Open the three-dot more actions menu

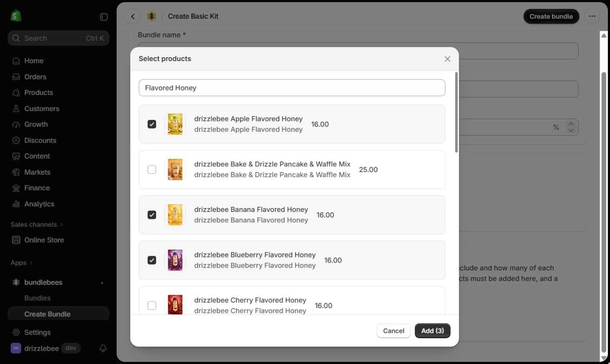[592, 16]
